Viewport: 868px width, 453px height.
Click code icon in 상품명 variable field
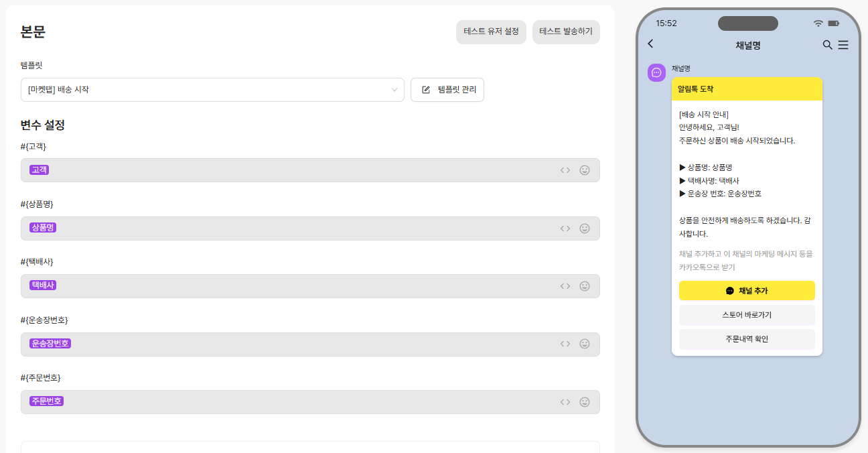coord(565,229)
